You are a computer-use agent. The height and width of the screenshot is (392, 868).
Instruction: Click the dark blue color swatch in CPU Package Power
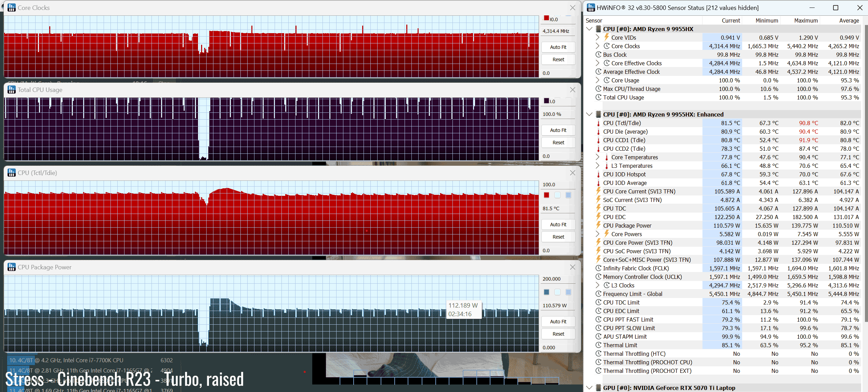click(x=547, y=292)
